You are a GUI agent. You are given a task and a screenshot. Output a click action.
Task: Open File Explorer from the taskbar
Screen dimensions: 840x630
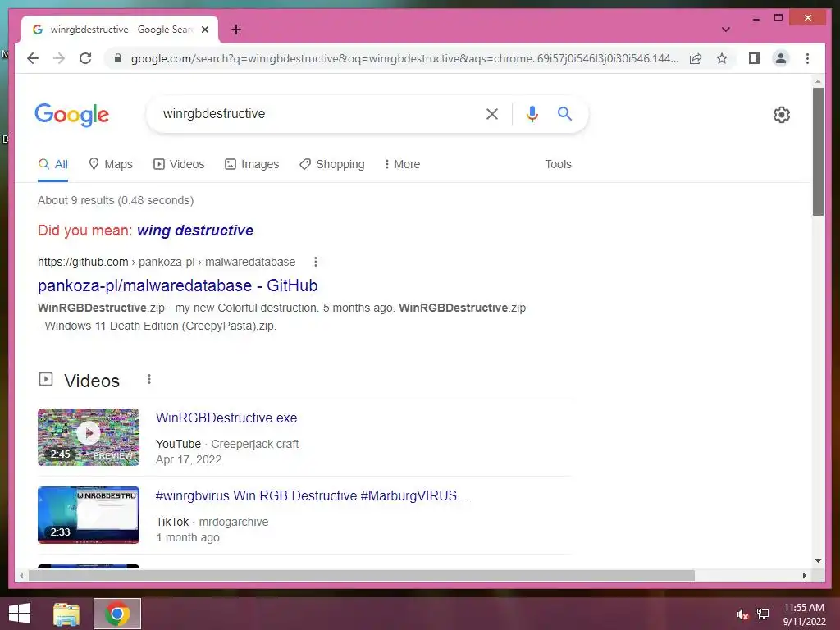point(66,614)
